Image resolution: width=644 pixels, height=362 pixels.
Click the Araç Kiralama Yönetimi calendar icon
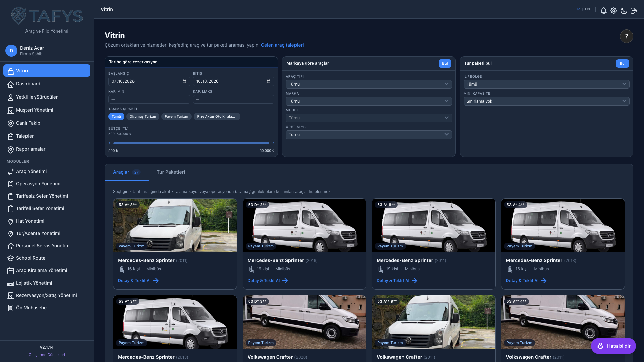coord(11,271)
